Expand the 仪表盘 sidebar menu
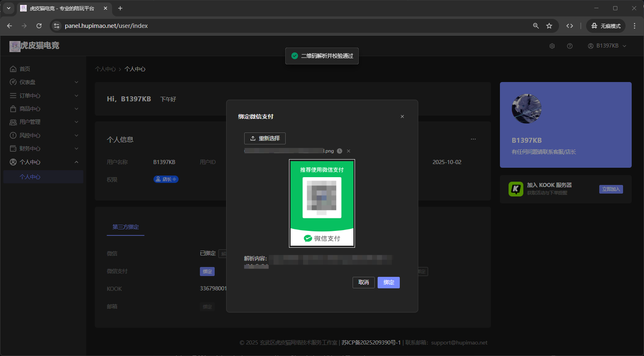 [x=44, y=82]
